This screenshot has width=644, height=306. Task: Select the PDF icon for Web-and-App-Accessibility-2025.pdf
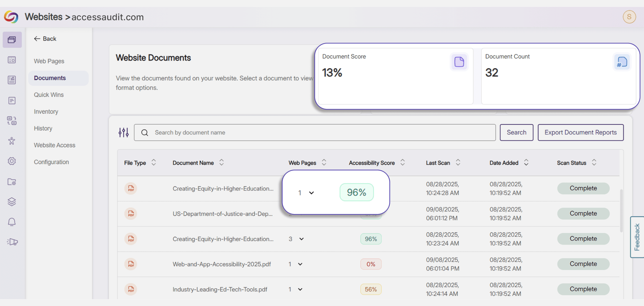(x=131, y=264)
